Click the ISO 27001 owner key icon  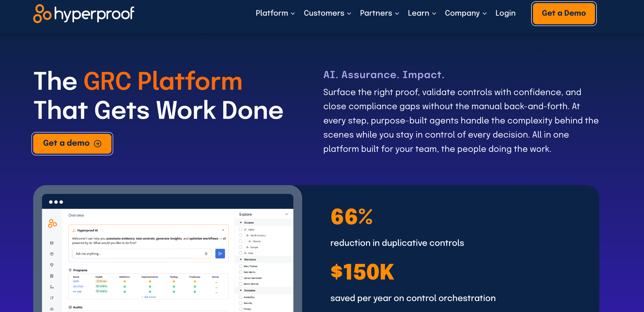(216, 288)
